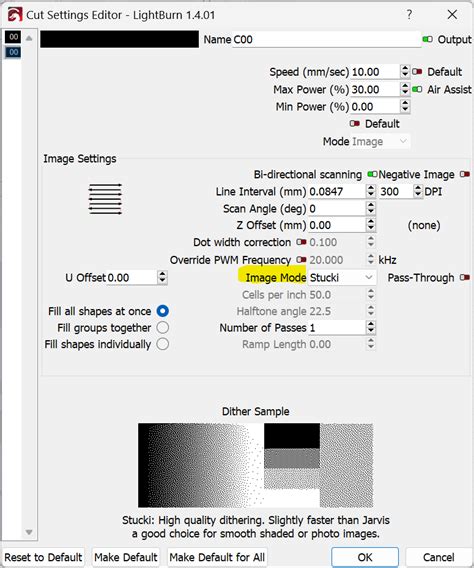Click the Scan Angle (deg) field
Image resolution: width=474 pixels, height=568 pixels.
click(337, 209)
